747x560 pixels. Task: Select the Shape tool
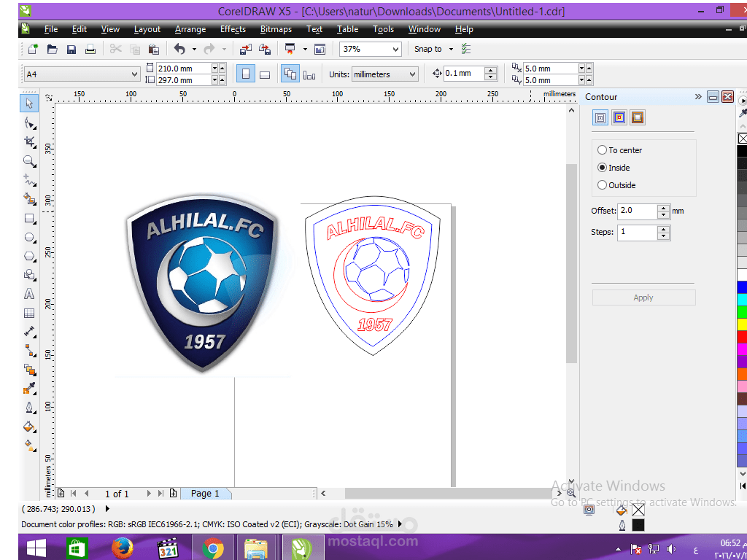coord(29,123)
